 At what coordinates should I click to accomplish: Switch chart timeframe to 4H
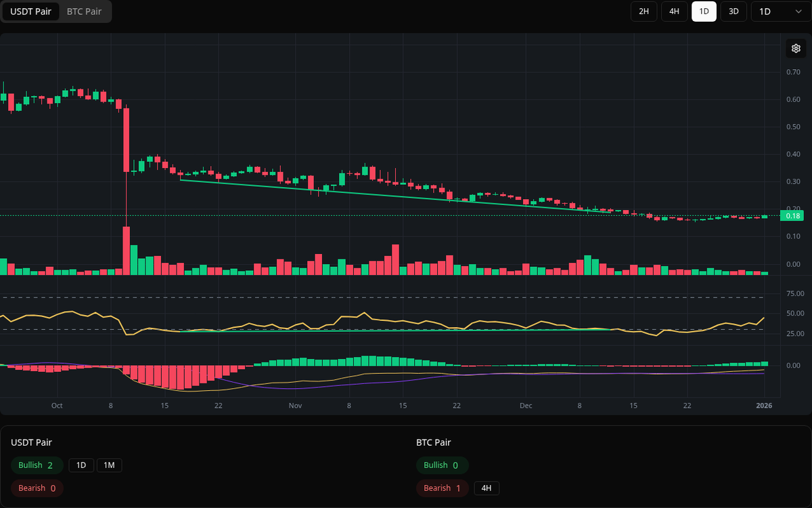pos(674,12)
